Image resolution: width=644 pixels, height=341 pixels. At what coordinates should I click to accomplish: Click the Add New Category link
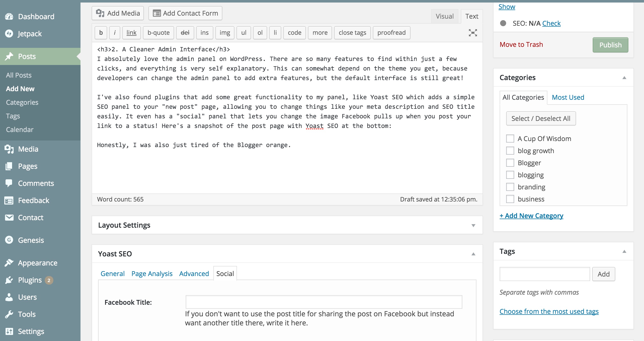[x=531, y=216]
